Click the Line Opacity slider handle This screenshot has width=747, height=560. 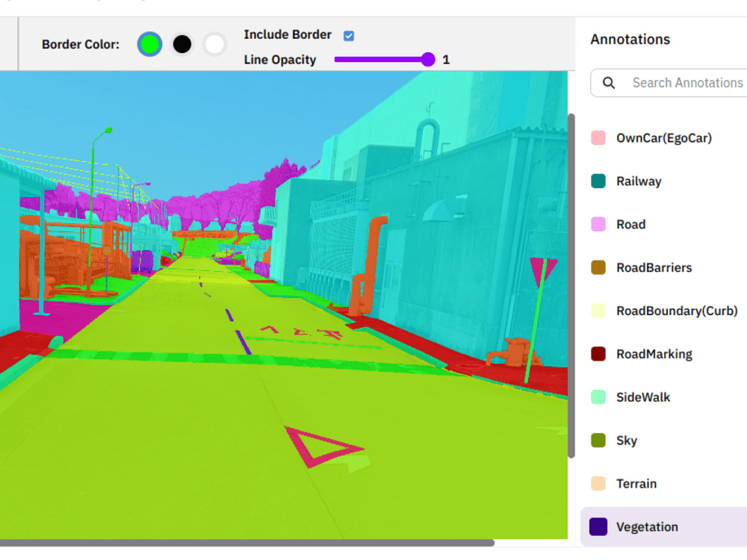click(x=428, y=60)
